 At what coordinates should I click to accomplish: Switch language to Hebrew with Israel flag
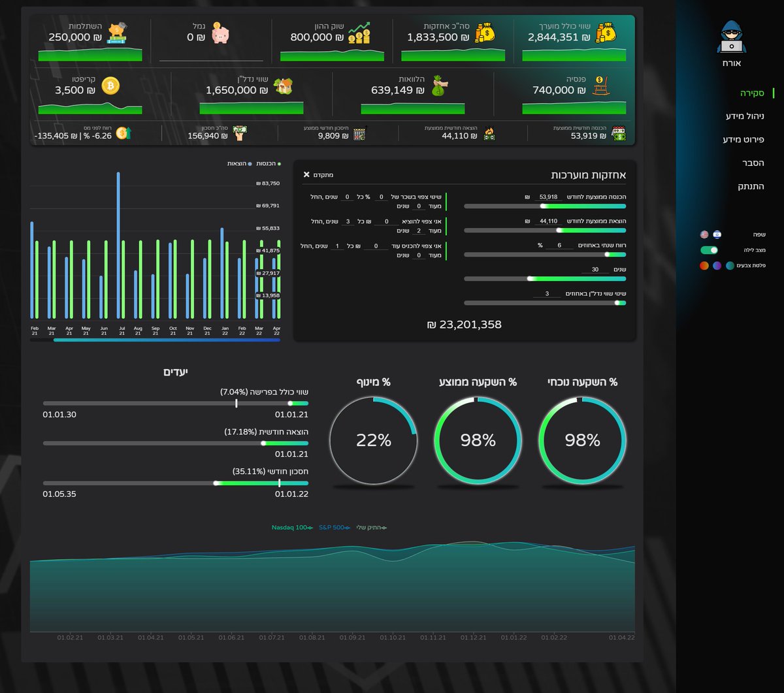tap(717, 234)
